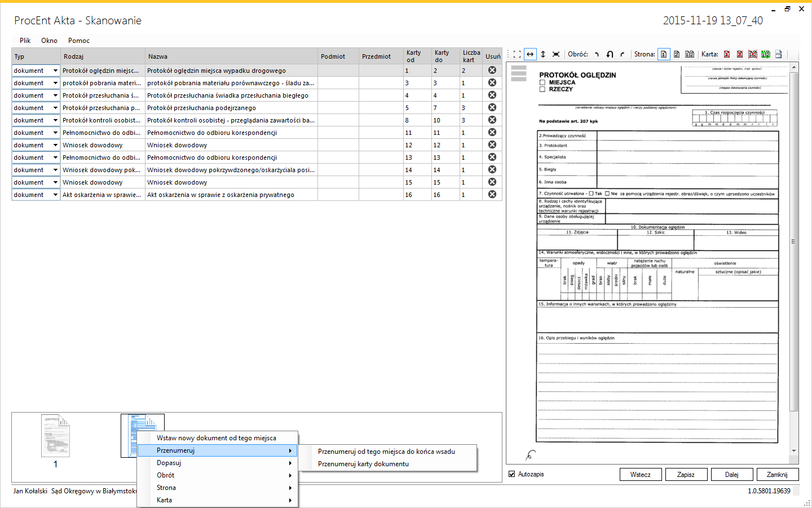Open Typ dropdown for protokół pobrania materiału row

[x=55, y=83]
